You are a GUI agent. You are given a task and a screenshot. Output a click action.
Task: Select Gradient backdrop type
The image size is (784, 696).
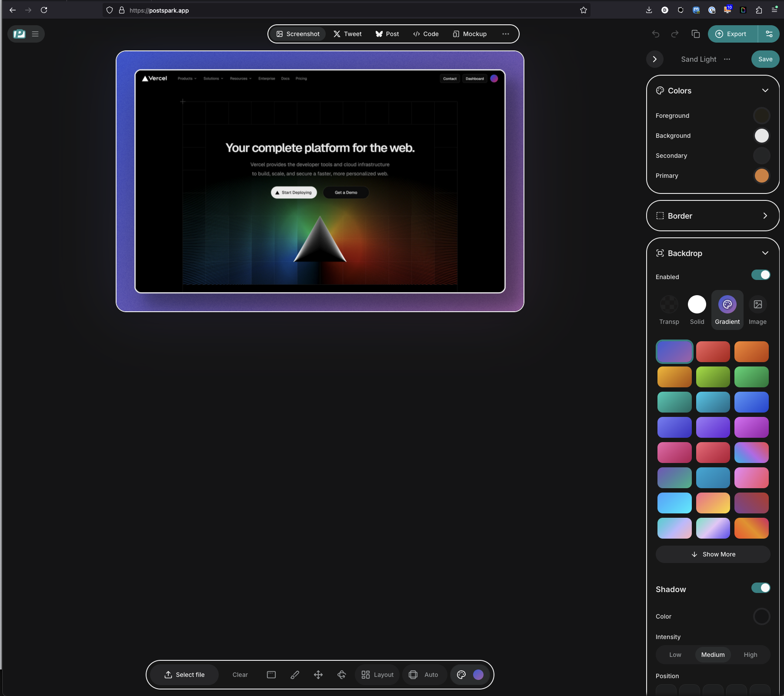tap(727, 310)
